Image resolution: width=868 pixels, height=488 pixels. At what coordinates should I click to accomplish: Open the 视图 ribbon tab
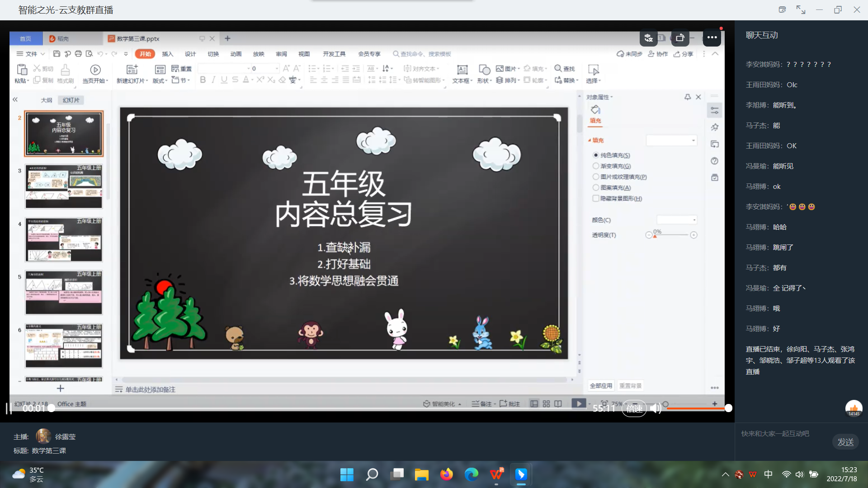[304, 54]
